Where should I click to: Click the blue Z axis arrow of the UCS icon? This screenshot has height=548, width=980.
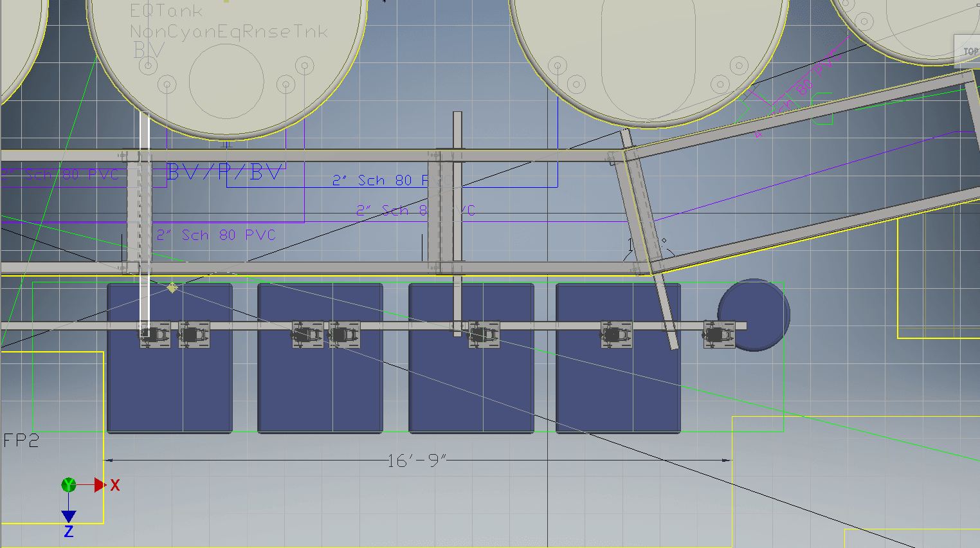tap(69, 516)
